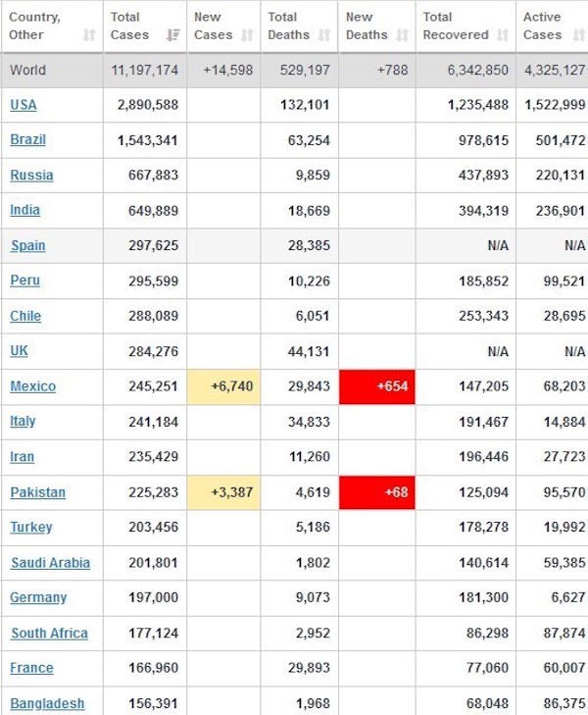Sort by Active Cases arrow icon
The width and height of the screenshot is (588, 715).
coord(579,35)
